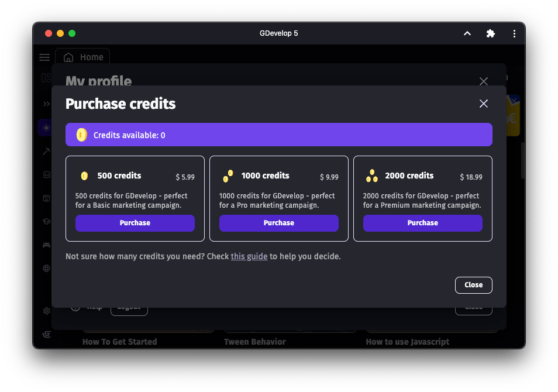Viewport: 558px width, 392px height.
Task: Open the hamburger navigation menu
Action: point(44,57)
